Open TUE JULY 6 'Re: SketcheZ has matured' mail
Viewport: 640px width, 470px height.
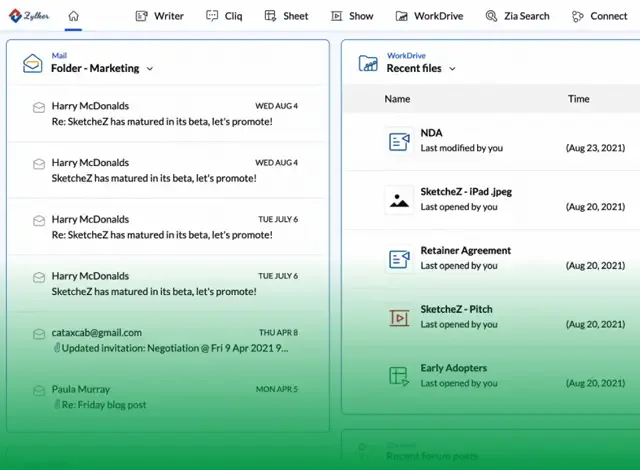(162, 235)
